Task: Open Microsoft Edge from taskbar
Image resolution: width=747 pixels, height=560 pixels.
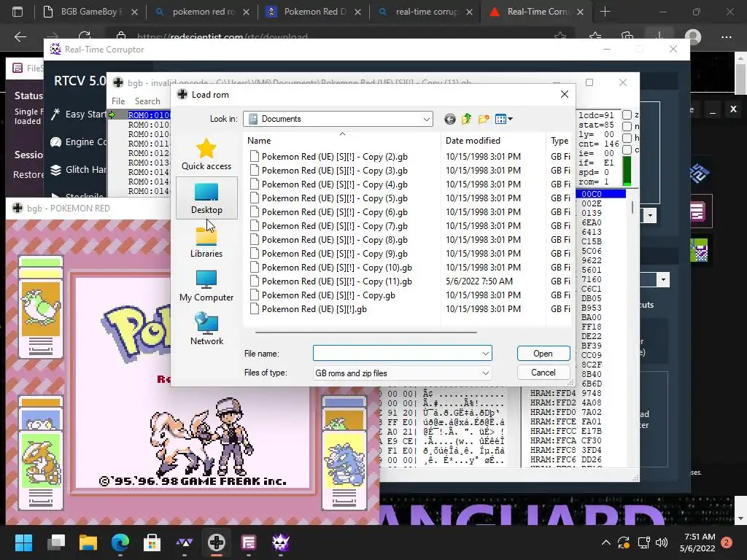Action: (x=120, y=542)
